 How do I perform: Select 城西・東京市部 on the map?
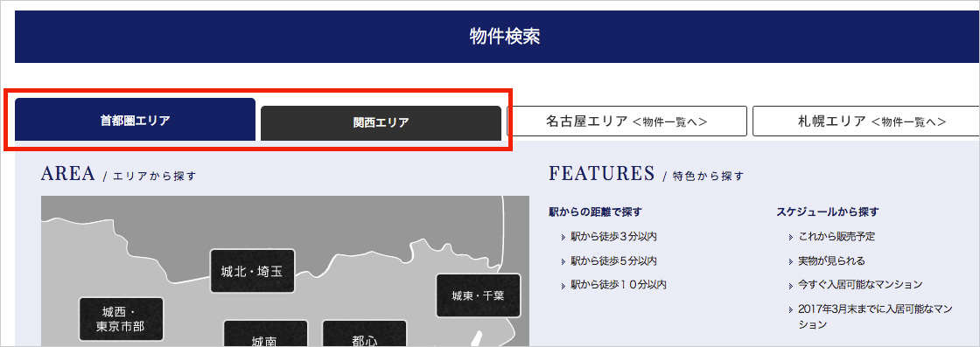coord(122,319)
